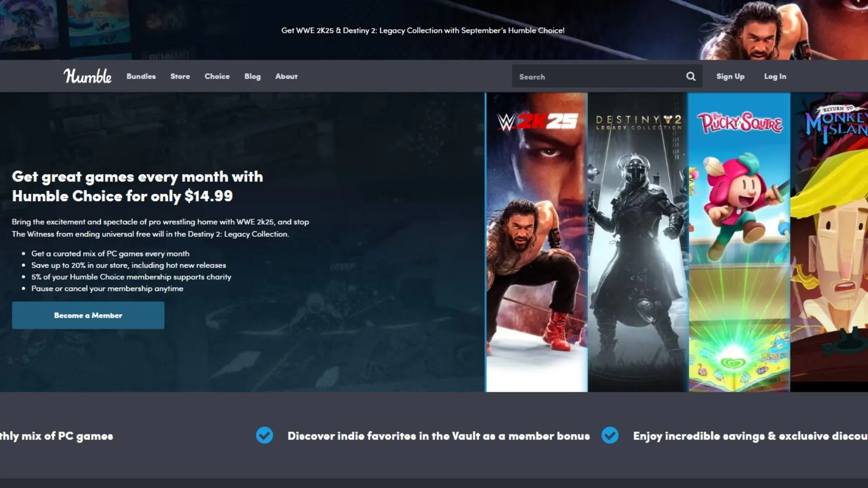
Task: Click the Log In link
Action: point(775,76)
